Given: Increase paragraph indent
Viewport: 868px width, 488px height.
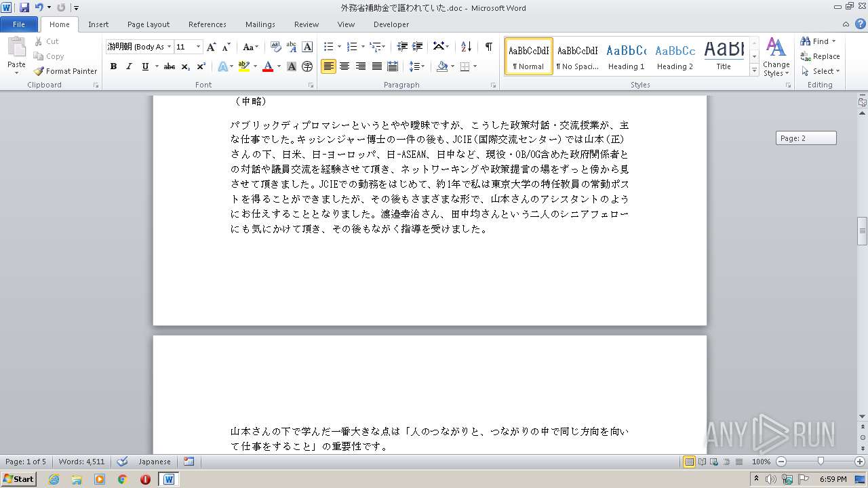Looking at the screenshot, I should pyautogui.click(x=418, y=47).
